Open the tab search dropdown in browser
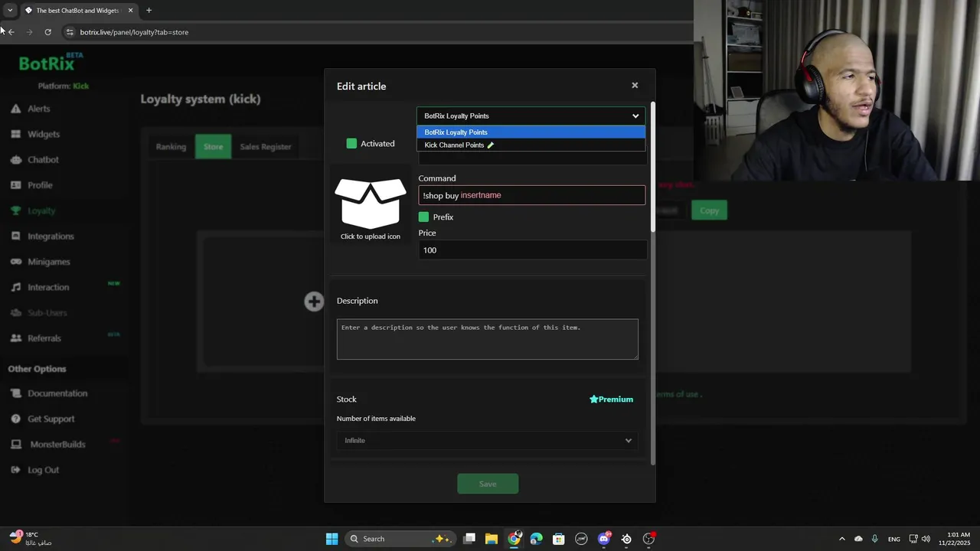 pos(9,11)
